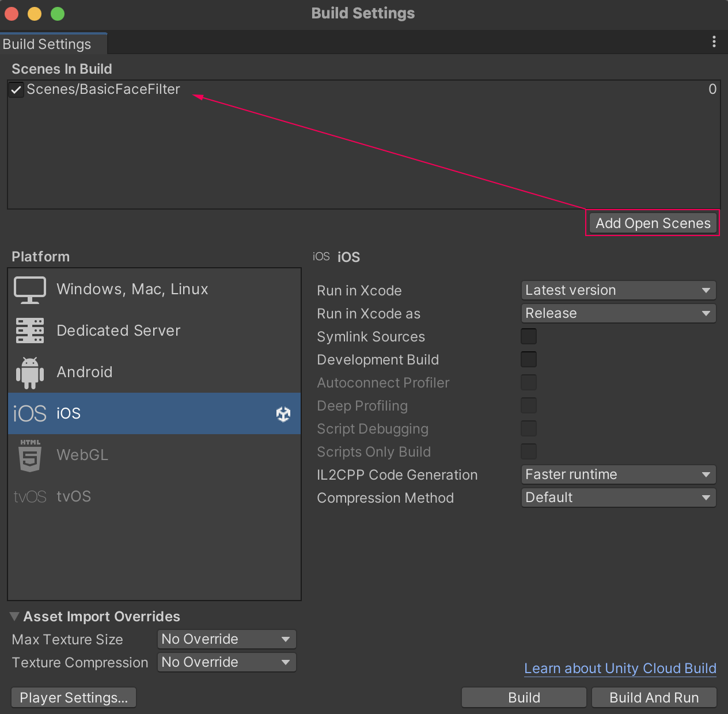Click the Unity logo on iOS row
Screen dimensions: 728x714
[x=283, y=413]
